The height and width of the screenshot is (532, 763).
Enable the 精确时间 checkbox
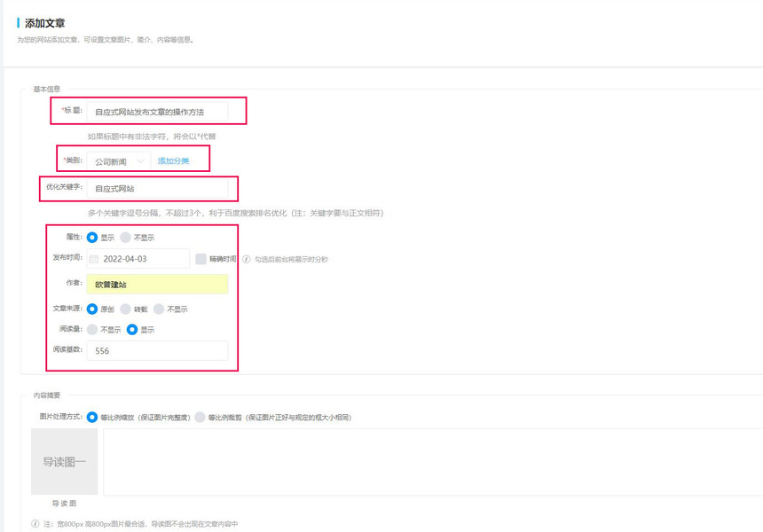coord(201,259)
